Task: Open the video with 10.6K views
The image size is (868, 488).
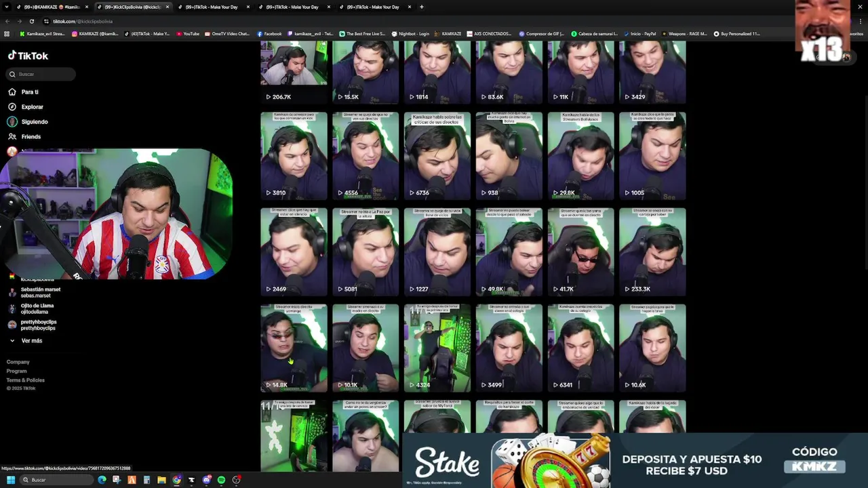Action: (652, 348)
